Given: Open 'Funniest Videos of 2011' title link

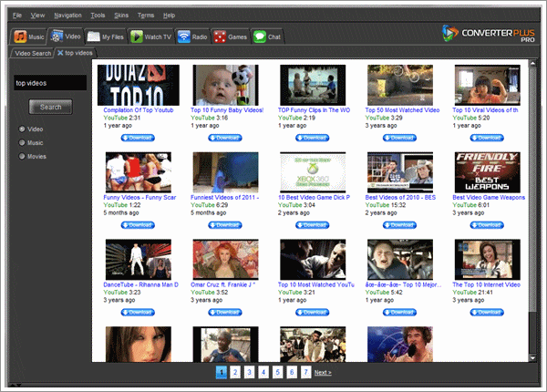Looking at the screenshot, I should pyautogui.click(x=224, y=198).
